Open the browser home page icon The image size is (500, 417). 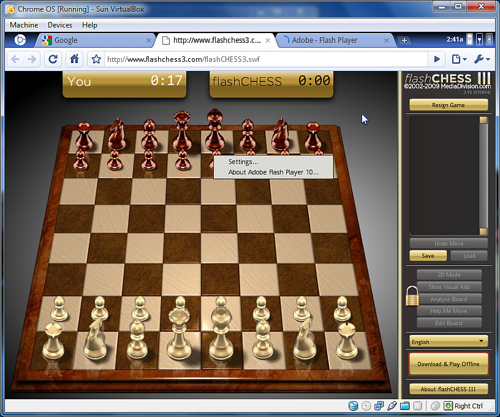(x=74, y=59)
